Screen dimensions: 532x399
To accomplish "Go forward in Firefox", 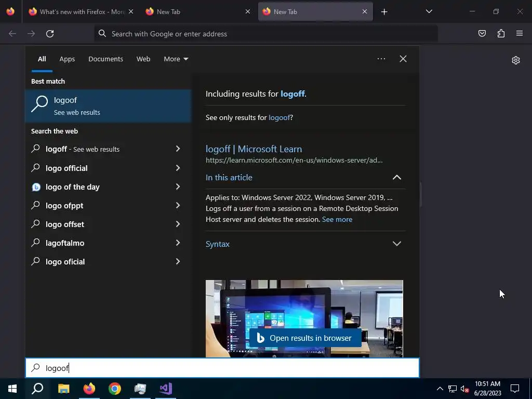I will 31,34.
